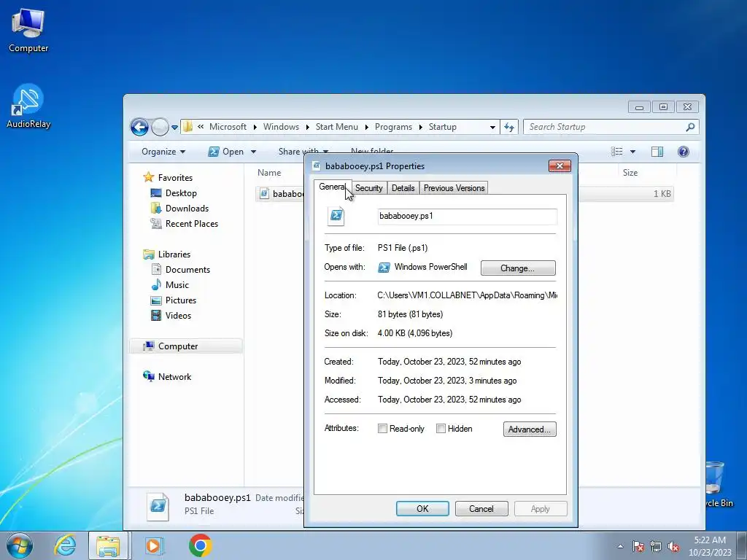Click the Change your view icon
747x560 pixels.
click(617, 152)
